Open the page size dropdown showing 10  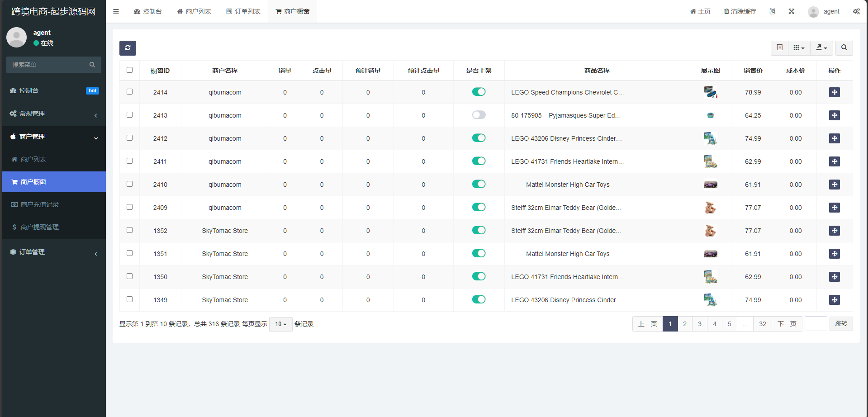(x=280, y=324)
